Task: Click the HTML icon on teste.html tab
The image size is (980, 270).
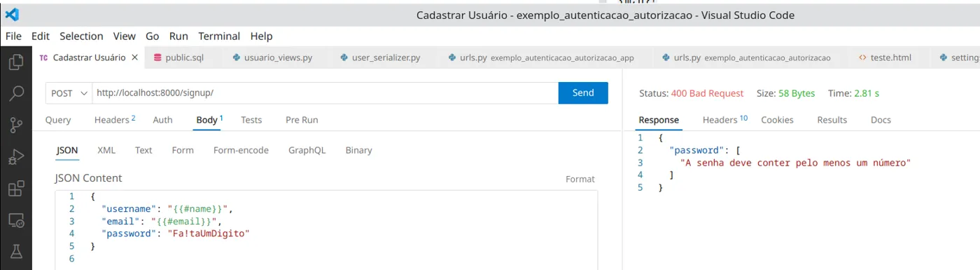Action: tap(862, 58)
